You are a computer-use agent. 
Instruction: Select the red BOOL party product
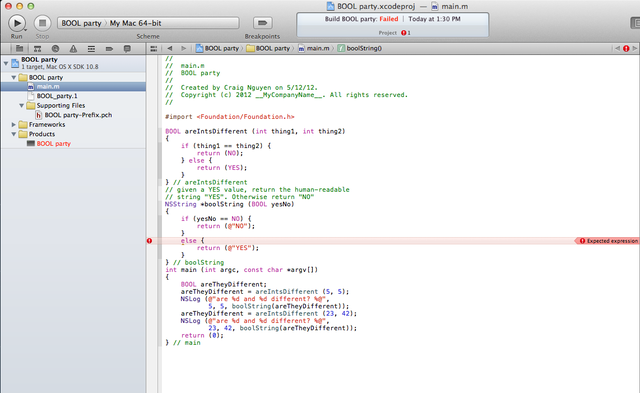point(73,144)
